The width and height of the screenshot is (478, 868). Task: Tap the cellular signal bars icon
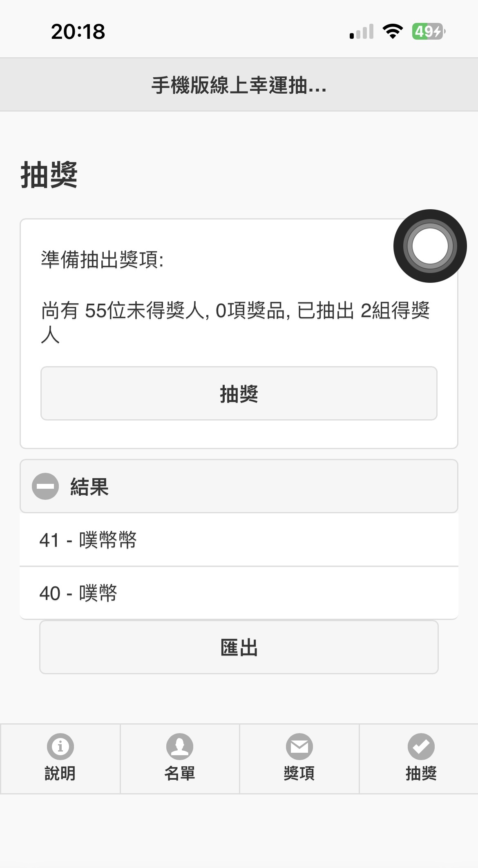[x=362, y=31]
